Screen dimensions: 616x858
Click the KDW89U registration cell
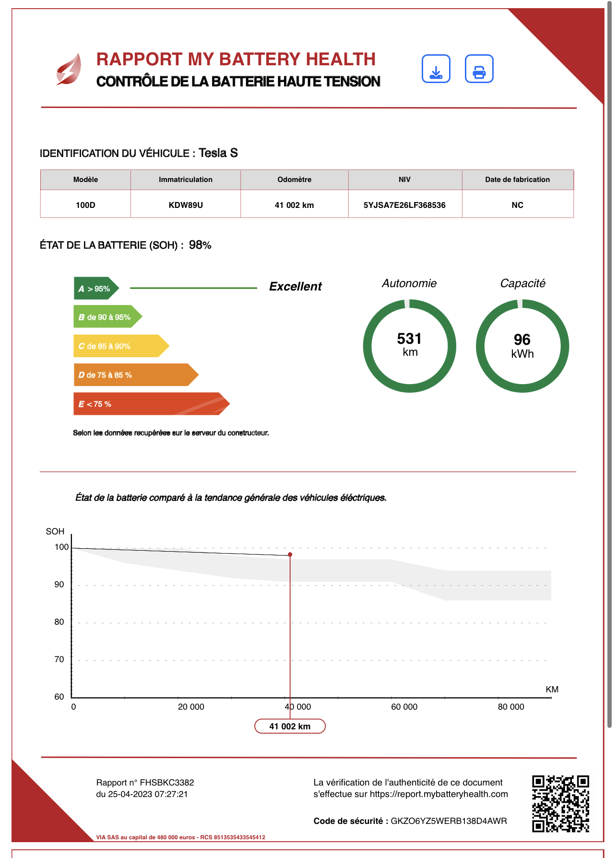coord(186,205)
